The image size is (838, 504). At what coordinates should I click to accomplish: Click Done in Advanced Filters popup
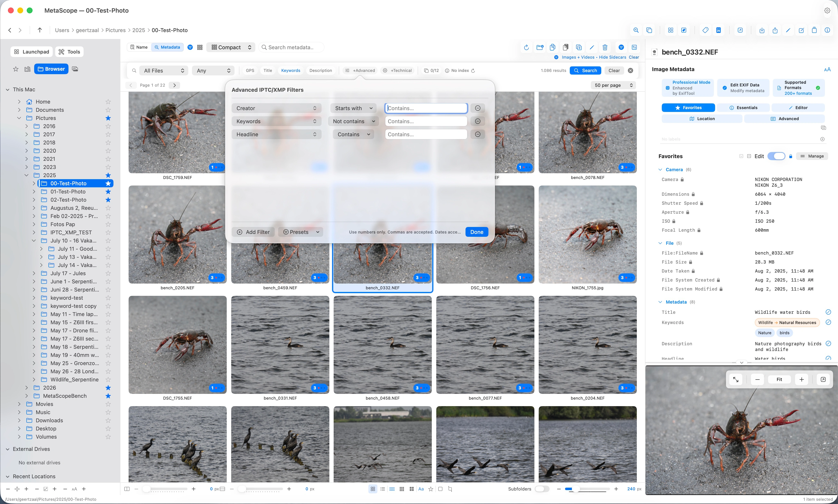[x=477, y=232]
